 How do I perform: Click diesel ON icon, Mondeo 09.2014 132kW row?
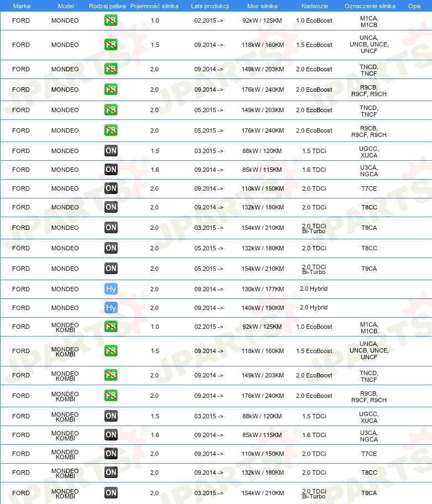coord(111,207)
